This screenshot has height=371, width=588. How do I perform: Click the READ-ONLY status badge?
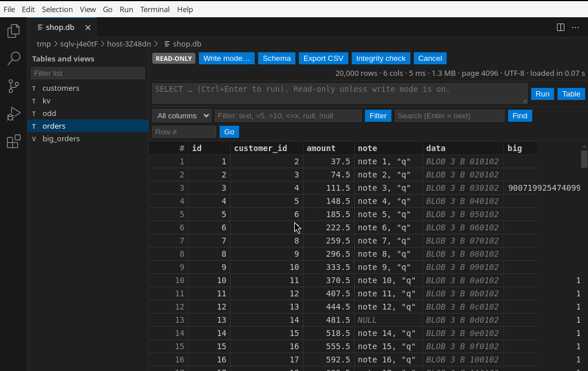coord(174,59)
